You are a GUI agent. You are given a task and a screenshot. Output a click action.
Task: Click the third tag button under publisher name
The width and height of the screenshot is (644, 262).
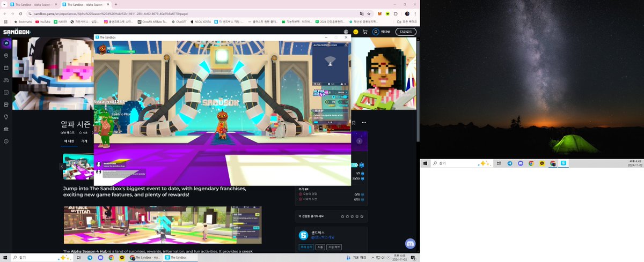(x=334, y=247)
